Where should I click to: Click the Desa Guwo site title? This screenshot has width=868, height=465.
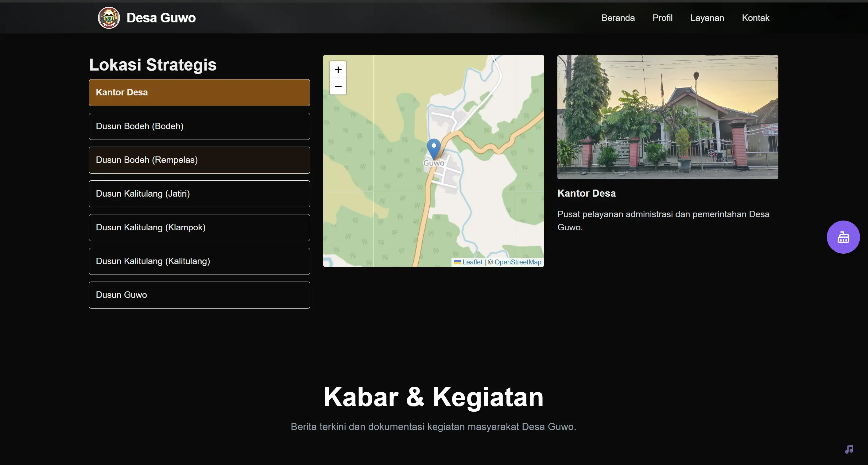coord(161,18)
